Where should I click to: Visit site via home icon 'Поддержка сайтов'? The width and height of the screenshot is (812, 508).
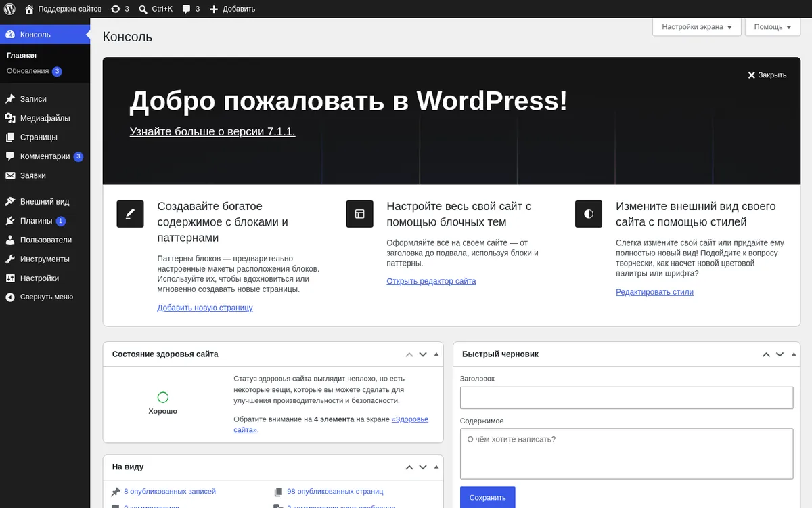(x=63, y=9)
